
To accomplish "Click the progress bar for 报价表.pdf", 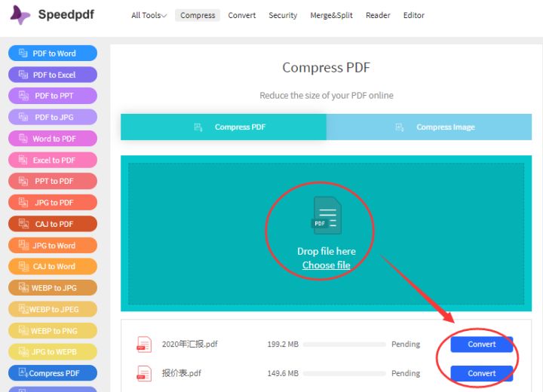I will (345, 373).
